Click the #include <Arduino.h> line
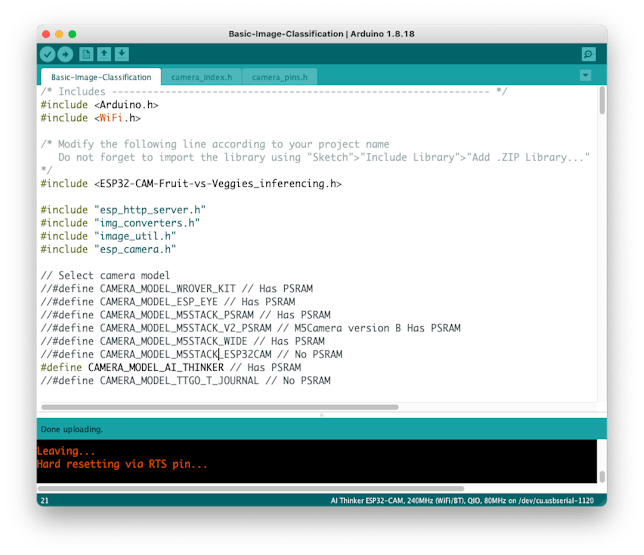 pos(99,105)
